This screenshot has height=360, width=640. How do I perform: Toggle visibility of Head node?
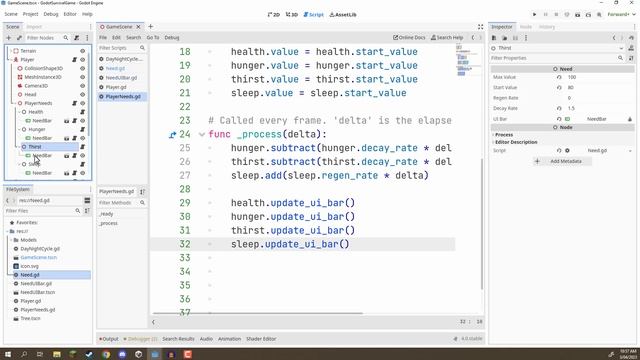click(x=82, y=95)
